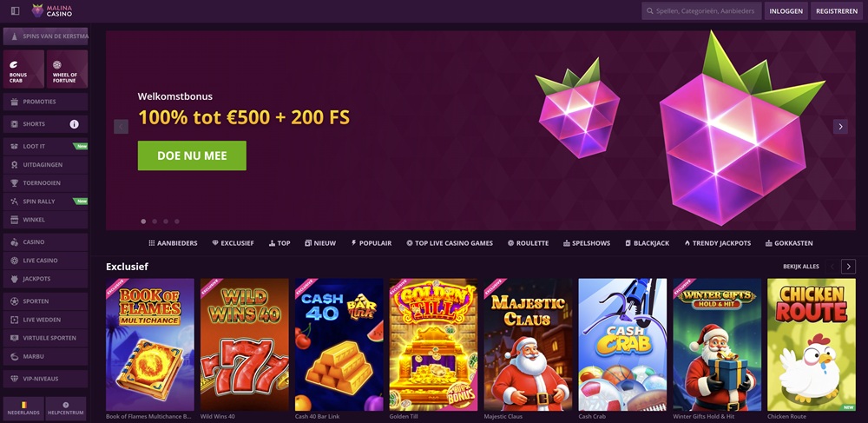This screenshot has height=423, width=868.
Task: Open Toernooien trophy item
Action: (45, 182)
